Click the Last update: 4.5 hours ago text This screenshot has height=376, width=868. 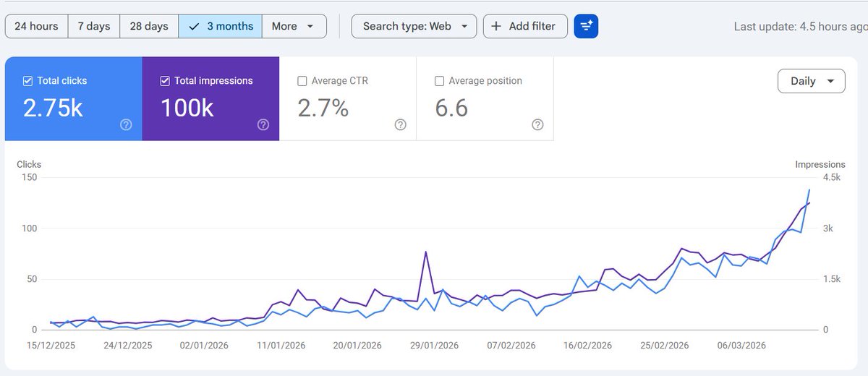[x=800, y=26]
